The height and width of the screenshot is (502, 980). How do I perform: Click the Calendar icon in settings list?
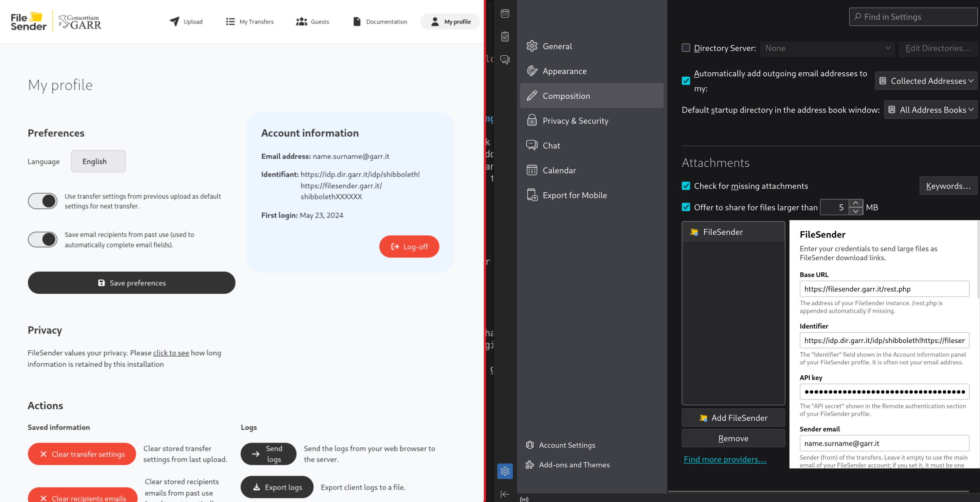[x=532, y=170]
